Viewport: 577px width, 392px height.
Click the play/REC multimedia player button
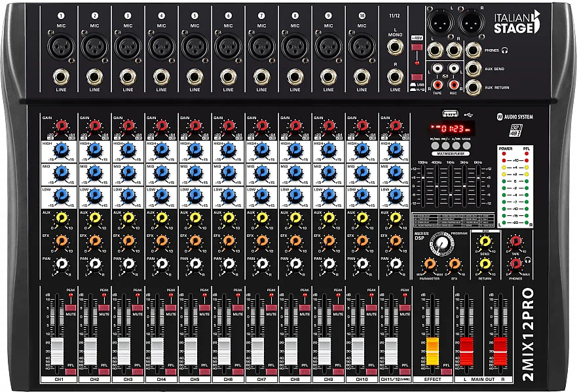pyautogui.click(x=435, y=146)
